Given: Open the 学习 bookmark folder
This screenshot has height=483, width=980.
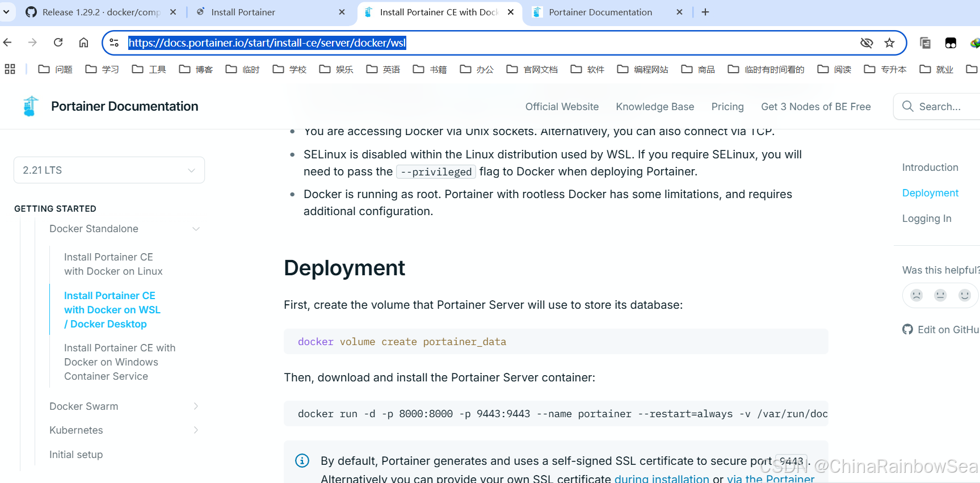Looking at the screenshot, I should pos(102,69).
